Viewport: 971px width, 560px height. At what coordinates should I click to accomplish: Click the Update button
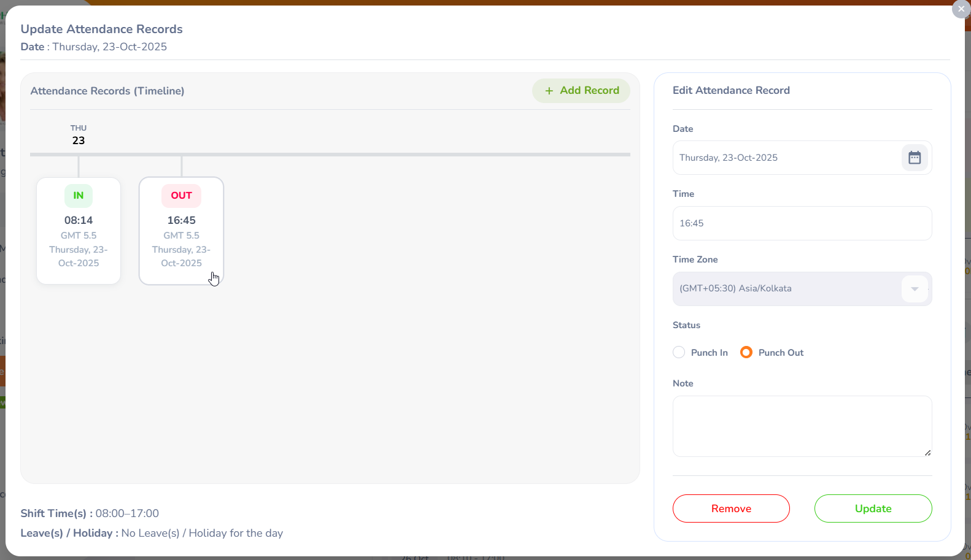tap(873, 508)
